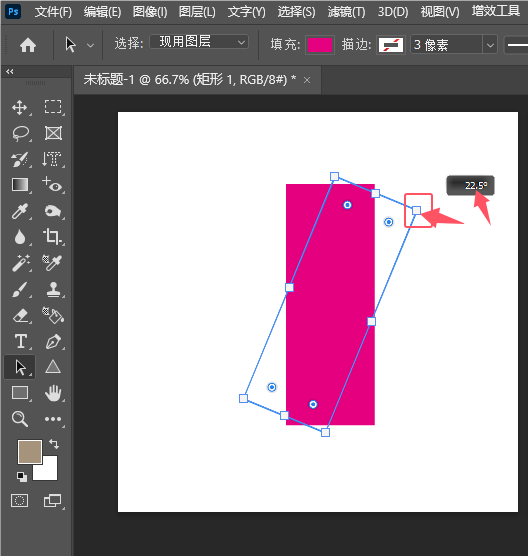This screenshot has height=556, width=528.
Task: Choose the Eraser tool
Action: [21, 316]
